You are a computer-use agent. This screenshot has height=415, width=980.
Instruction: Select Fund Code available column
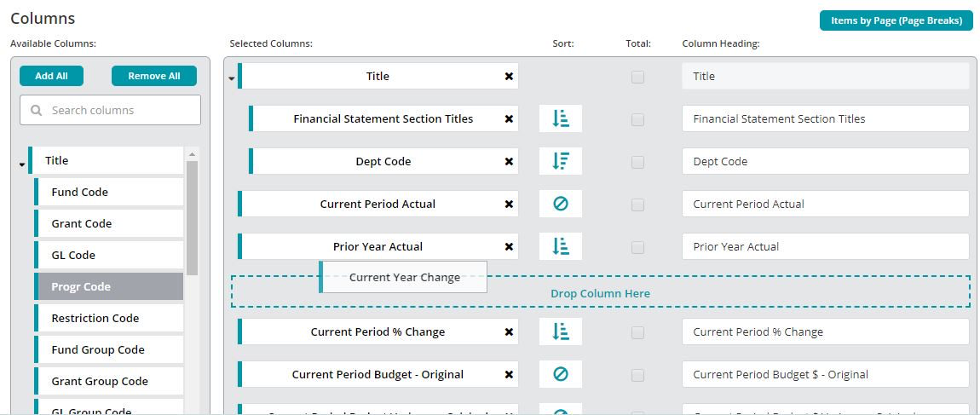click(109, 192)
